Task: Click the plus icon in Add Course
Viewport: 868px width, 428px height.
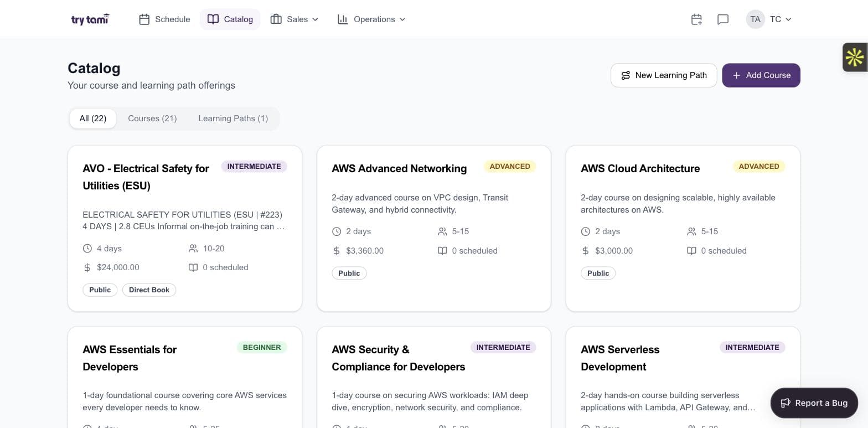Action: 736,75
